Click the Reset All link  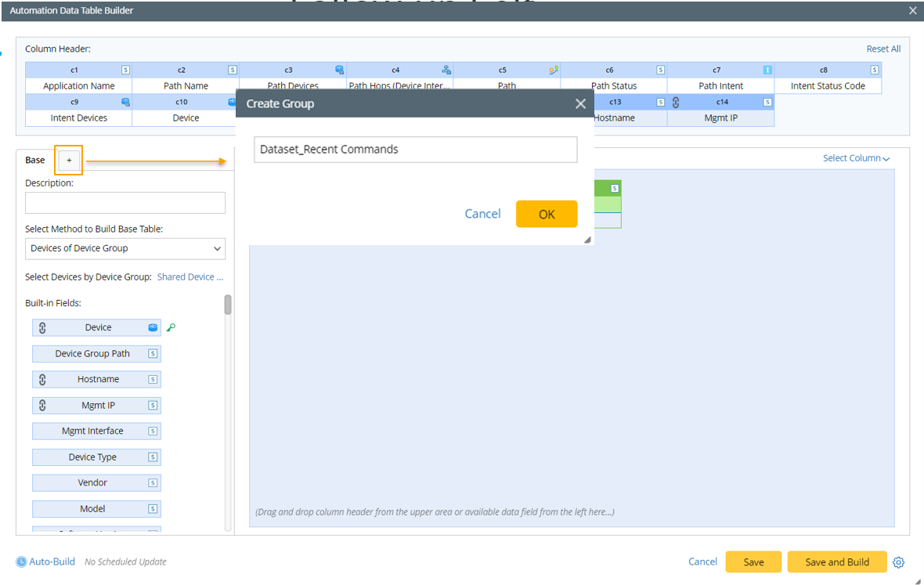[883, 49]
